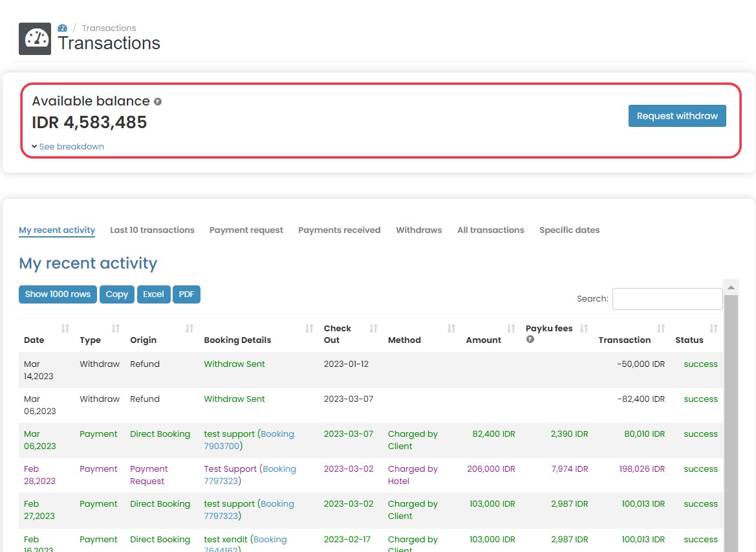Click the 80,010 IDR transaction value
This screenshot has height=552, width=756.
[x=644, y=434]
